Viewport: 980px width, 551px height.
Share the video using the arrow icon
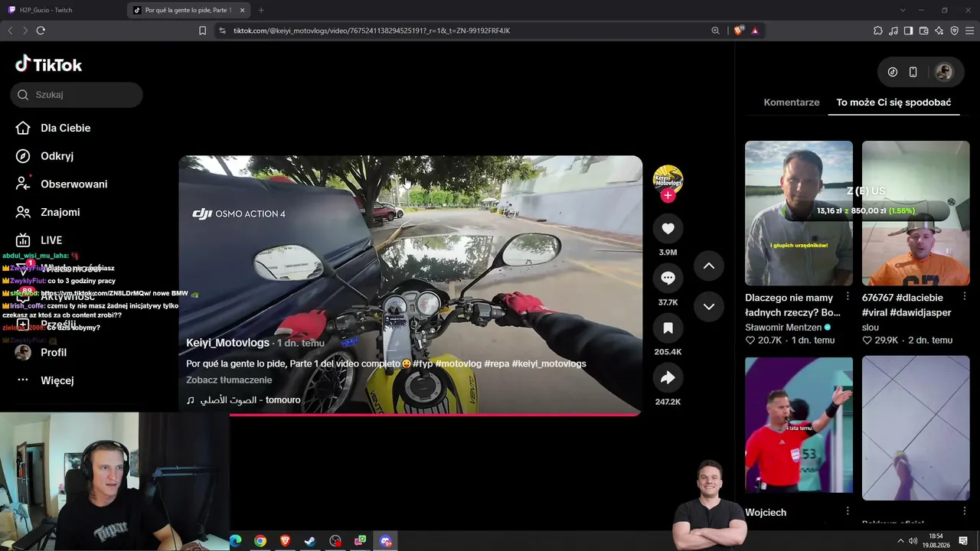(668, 378)
